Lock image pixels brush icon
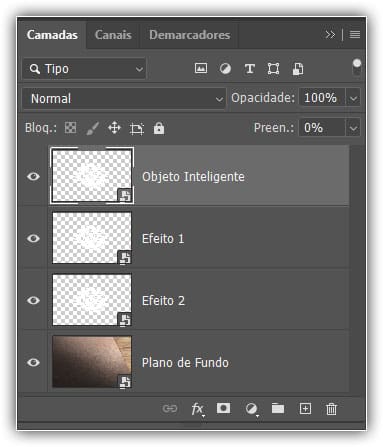 pyautogui.click(x=92, y=128)
